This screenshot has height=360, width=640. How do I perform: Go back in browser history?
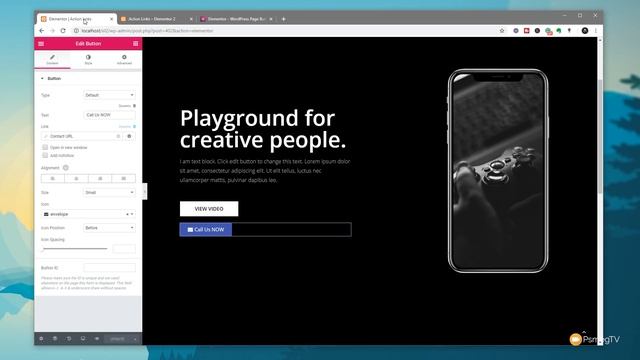click(42, 31)
